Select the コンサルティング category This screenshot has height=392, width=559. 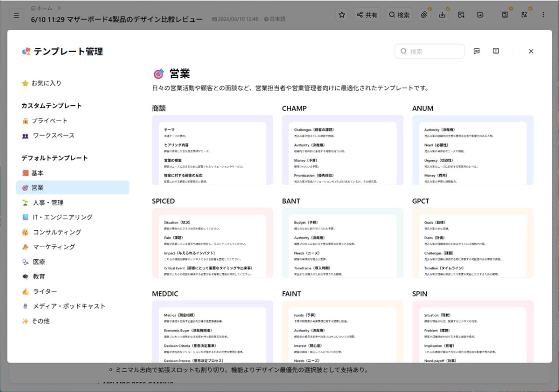[x=73, y=232]
